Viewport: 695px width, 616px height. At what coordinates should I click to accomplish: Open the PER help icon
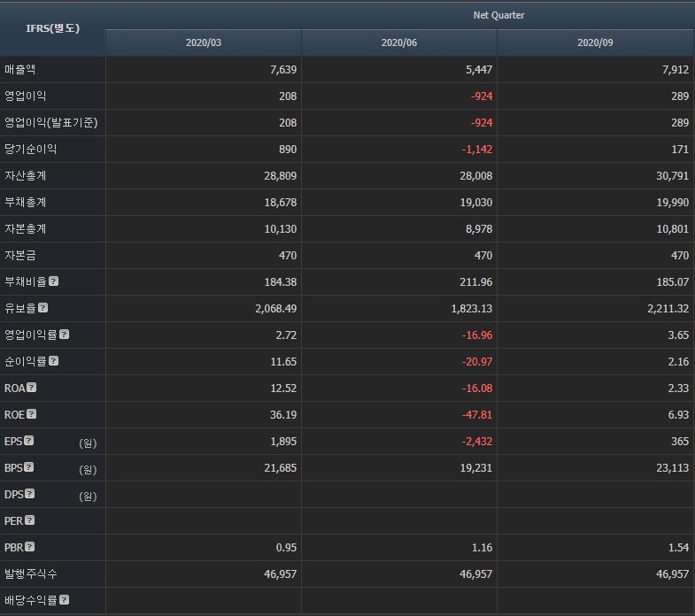tap(30, 520)
